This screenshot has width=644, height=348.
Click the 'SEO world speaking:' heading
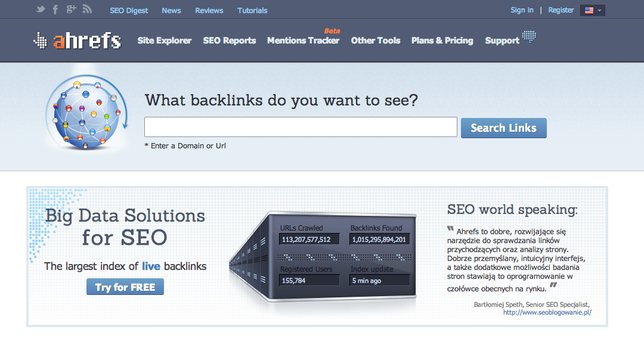point(512,210)
